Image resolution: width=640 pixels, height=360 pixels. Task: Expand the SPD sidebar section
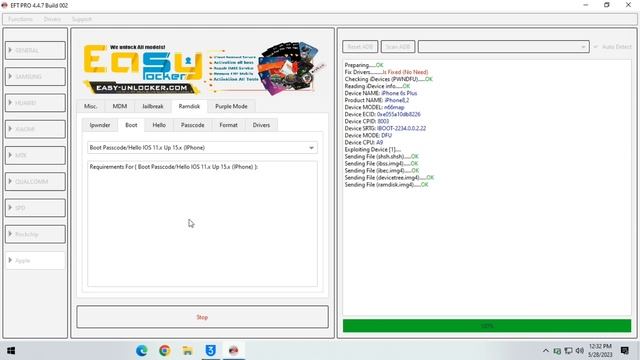click(x=35, y=208)
